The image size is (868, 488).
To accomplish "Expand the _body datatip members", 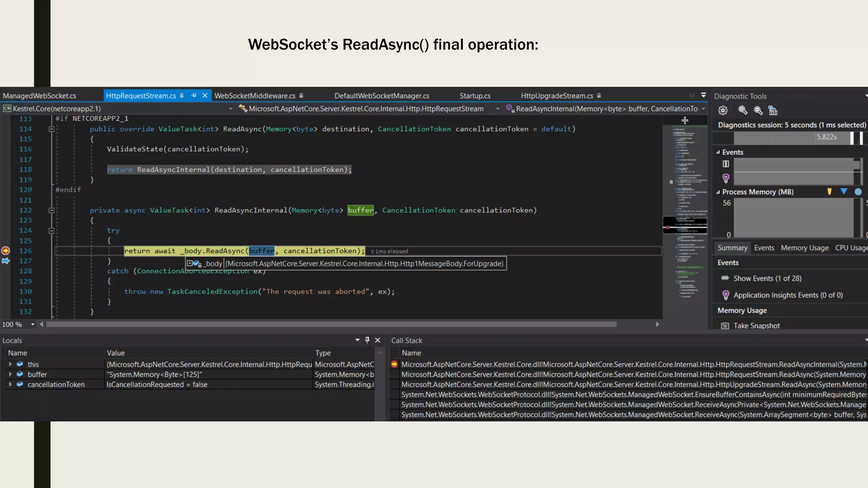I will tap(189, 263).
